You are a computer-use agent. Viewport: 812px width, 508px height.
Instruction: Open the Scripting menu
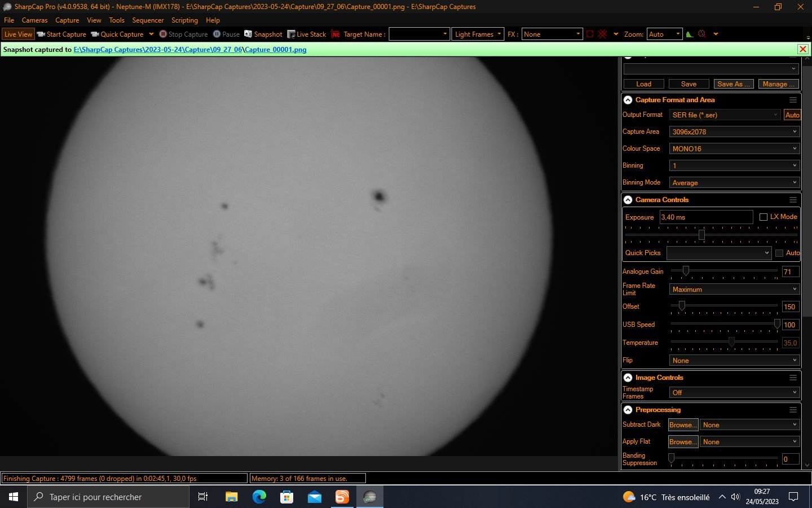(184, 20)
